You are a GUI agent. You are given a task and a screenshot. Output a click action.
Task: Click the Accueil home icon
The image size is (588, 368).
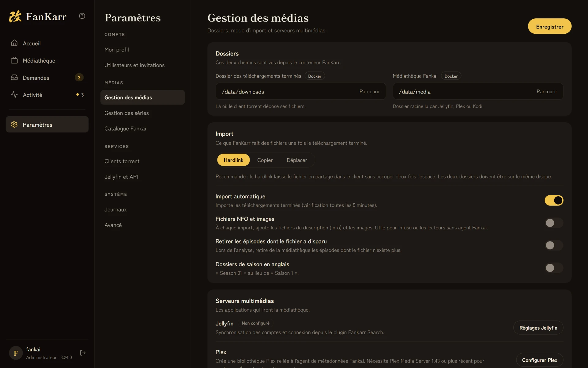(14, 43)
